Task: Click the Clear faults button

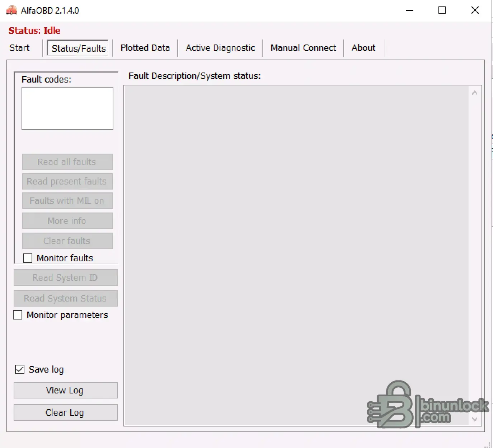Action: 67,241
